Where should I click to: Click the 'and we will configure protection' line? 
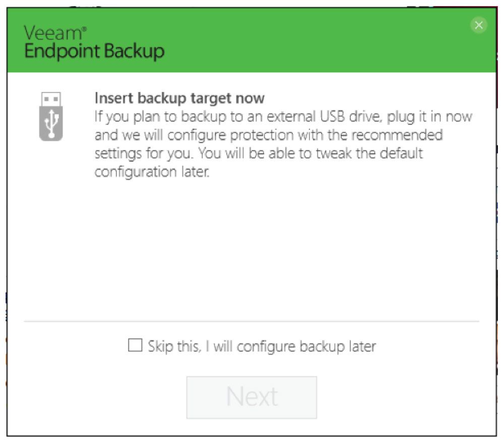pyautogui.click(x=269, y=135)
